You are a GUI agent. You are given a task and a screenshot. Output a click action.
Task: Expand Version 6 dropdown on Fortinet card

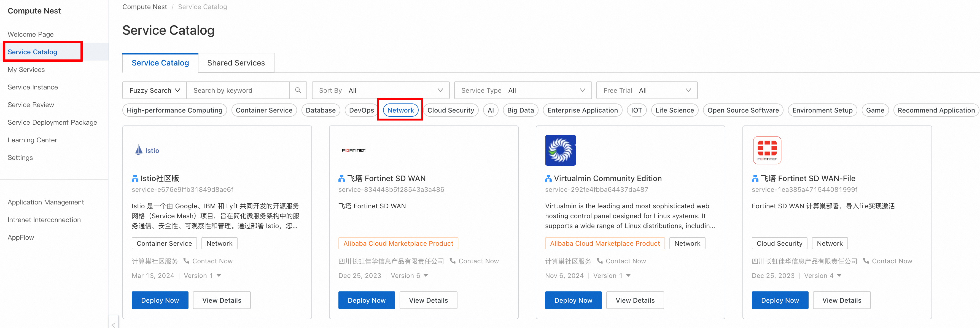[x=426, y=275]
